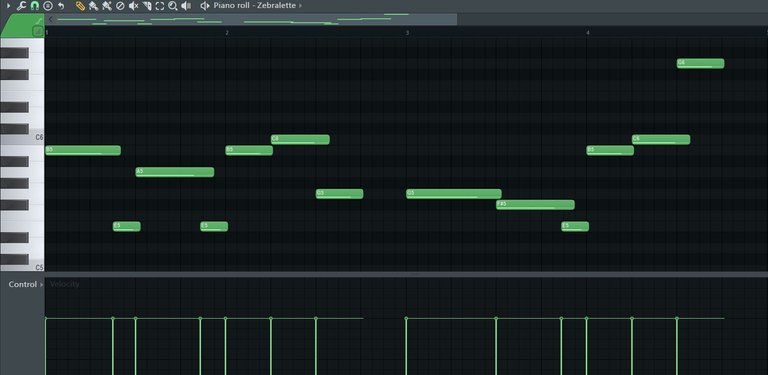
Task: Click the F#5 note block
Action: tap(535, 205)
